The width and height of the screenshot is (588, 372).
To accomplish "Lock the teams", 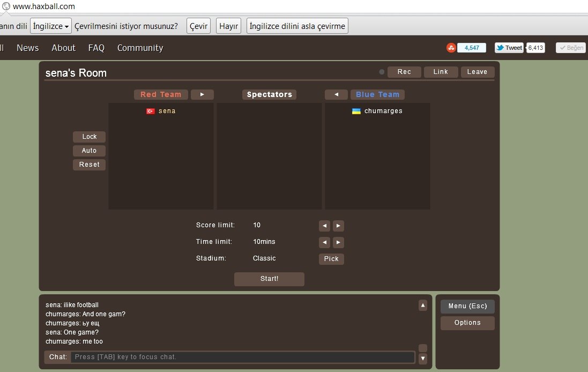I will click(90, 137).
